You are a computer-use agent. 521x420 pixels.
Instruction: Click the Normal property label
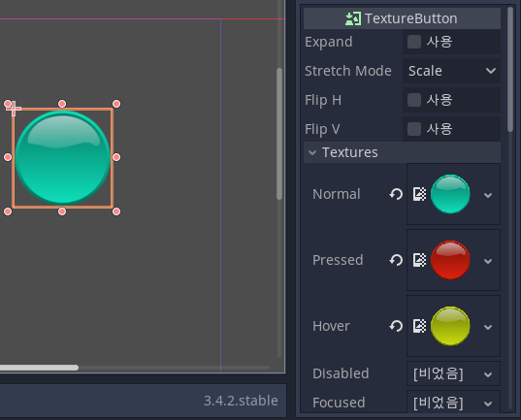(337, 194)
